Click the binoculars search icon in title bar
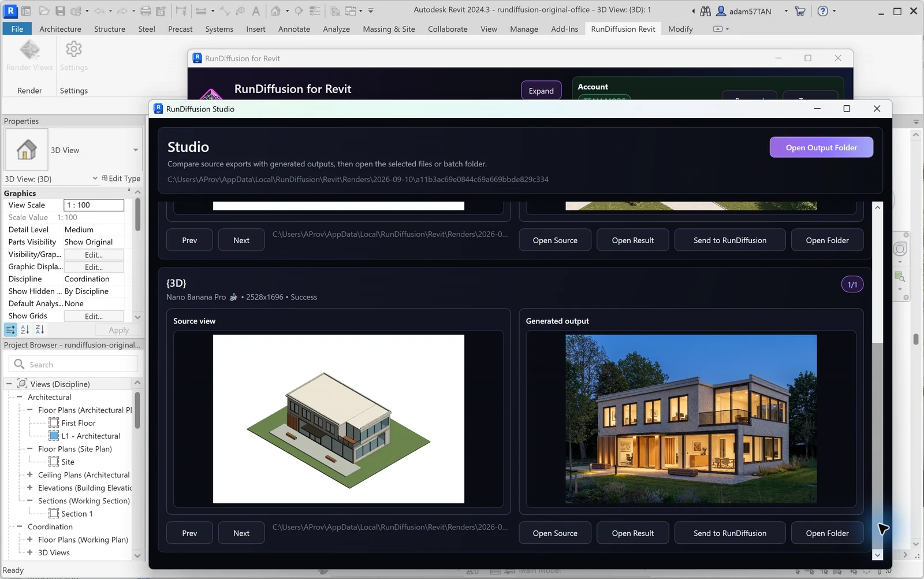The image size is (924, 579). pos(705,11)
